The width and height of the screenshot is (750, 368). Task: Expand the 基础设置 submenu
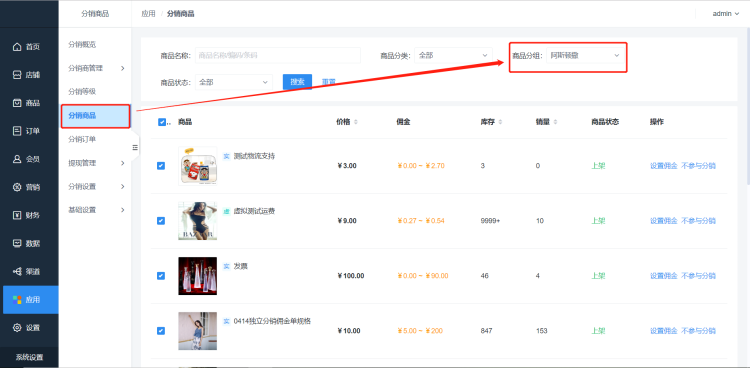[x=96, y=210]
